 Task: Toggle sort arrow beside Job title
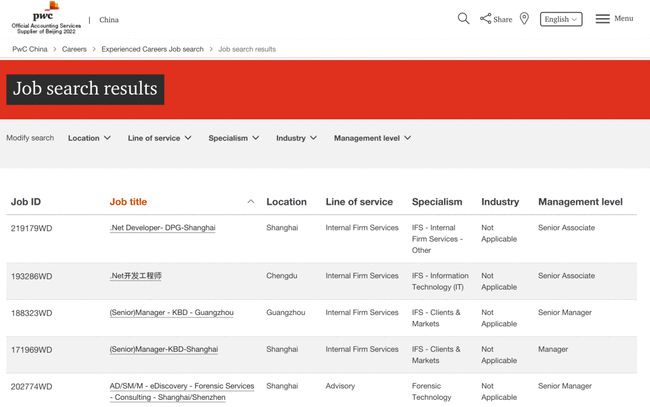pyautogui.click(x=251, y=202)
